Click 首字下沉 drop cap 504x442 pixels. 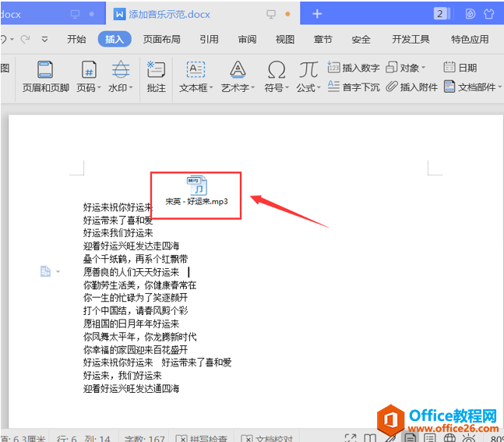[354, 87]
